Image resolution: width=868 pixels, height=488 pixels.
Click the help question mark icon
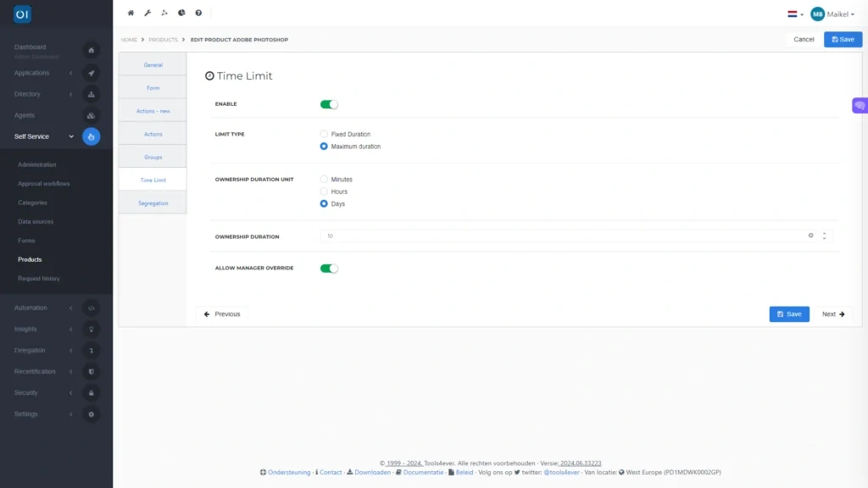pyautogui.click(x=198, y=13)
